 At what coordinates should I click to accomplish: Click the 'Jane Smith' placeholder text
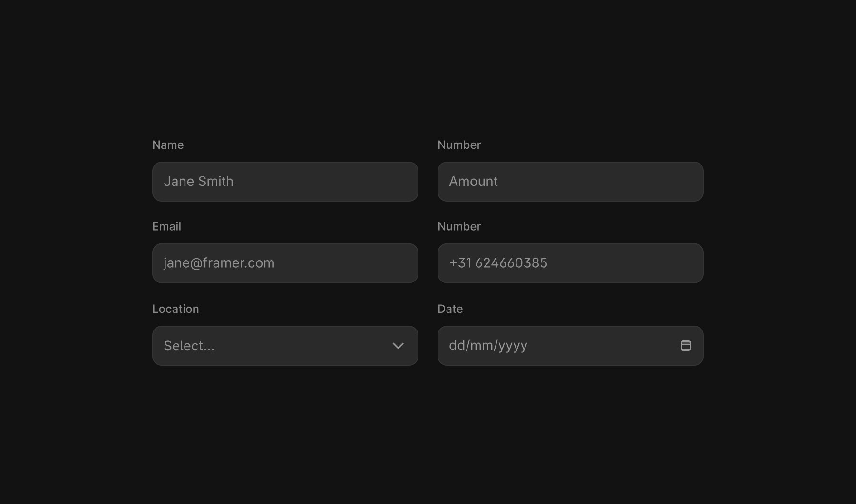(x=198, y=182)
